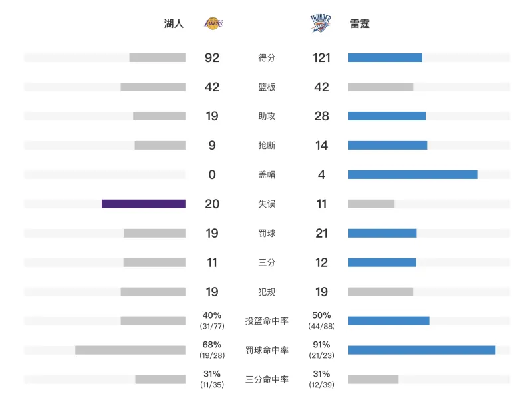Click the blue Thunder 得分 bar
The height and width of the screenshot is (404, 532).
click(385, 58)
